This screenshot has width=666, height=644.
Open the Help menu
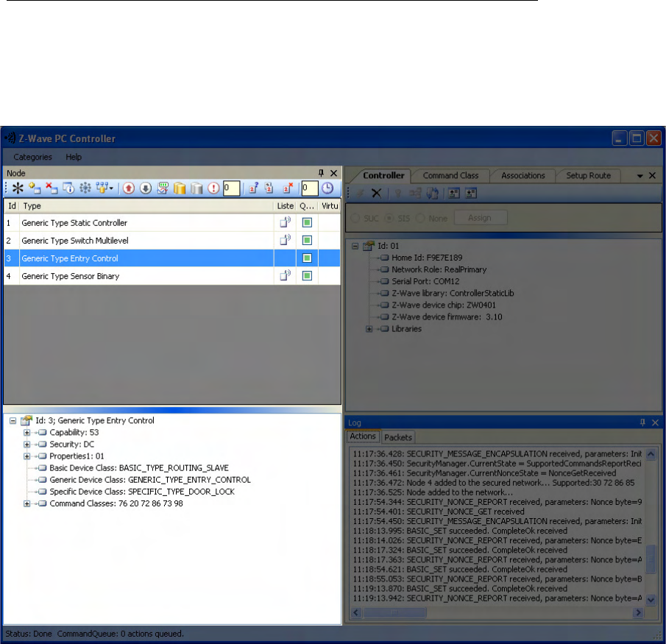point(74,158)
